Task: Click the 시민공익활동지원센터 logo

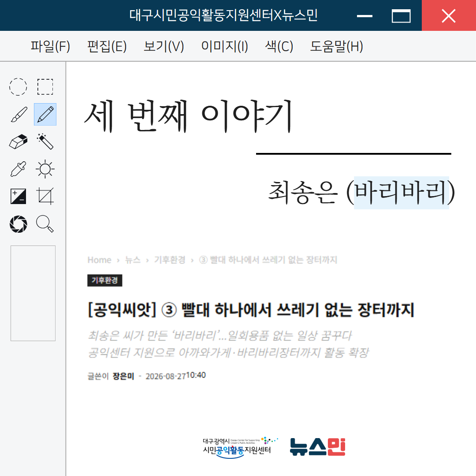Action: [x=240, y=447]
